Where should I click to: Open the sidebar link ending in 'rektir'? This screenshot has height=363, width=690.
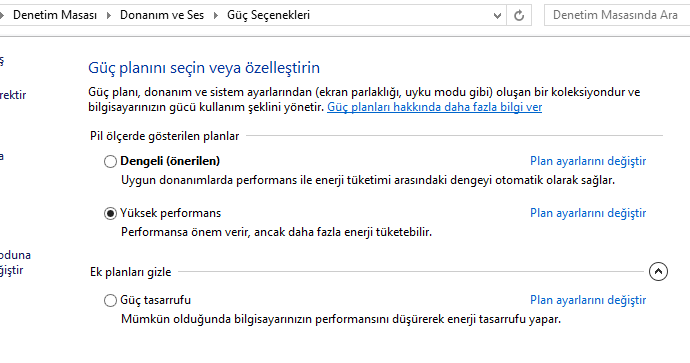[13, 95]
